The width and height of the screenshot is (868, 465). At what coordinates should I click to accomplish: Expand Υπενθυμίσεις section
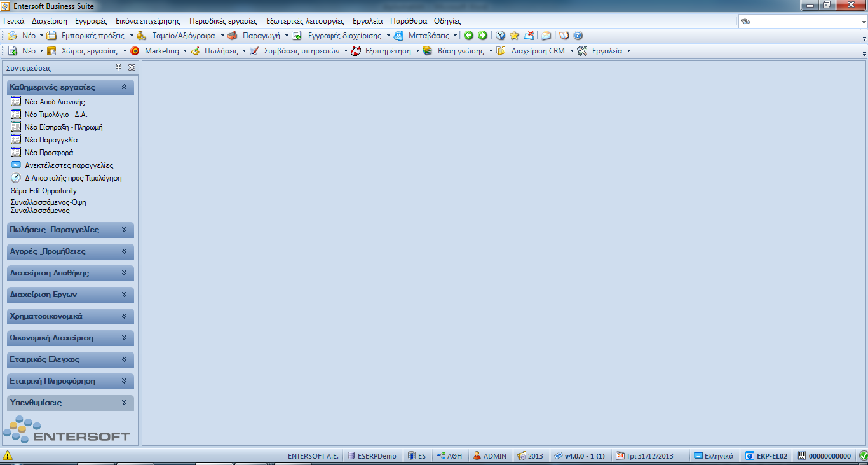pyautogui.click(x=124, y=403)
